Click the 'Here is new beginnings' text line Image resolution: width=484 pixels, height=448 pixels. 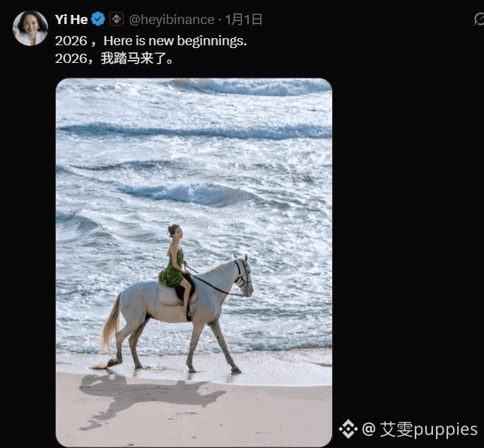tap(175, 41)
